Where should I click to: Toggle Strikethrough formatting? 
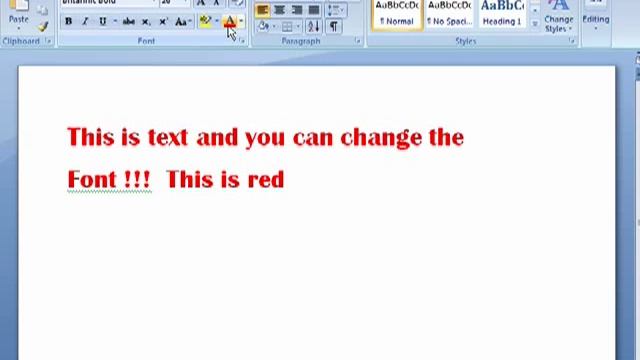129,21
